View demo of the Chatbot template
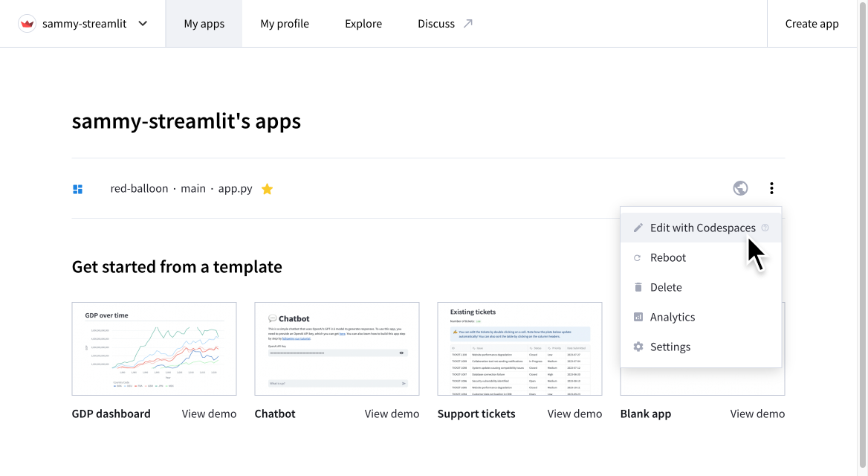868x476 pixels. click(392, 413)
